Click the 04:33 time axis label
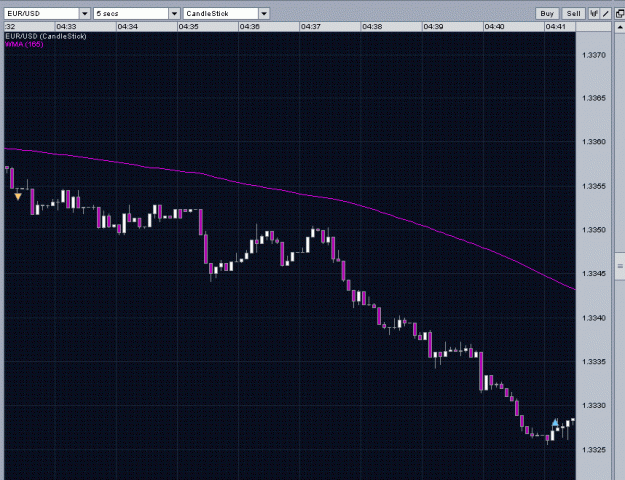The image size is (625, 480). (66, 27)
